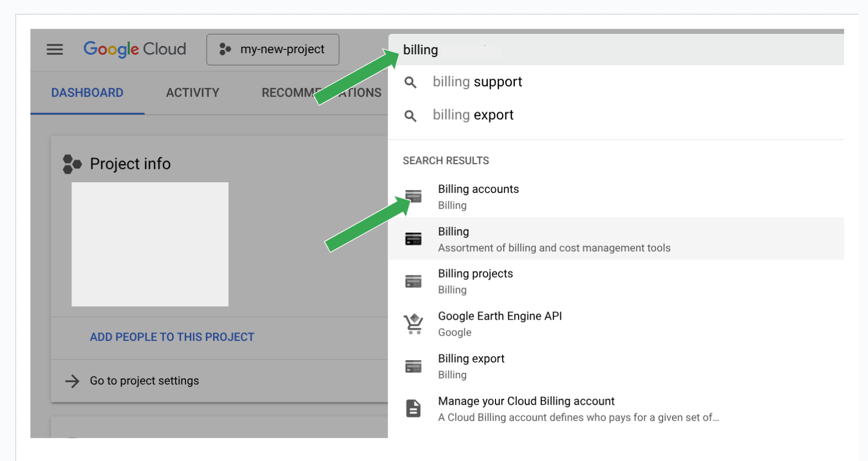Image resolution: width=868 pixels, height=461 pixels.
Task: Click Add People To This Project
Action: (x=172, y=337)
